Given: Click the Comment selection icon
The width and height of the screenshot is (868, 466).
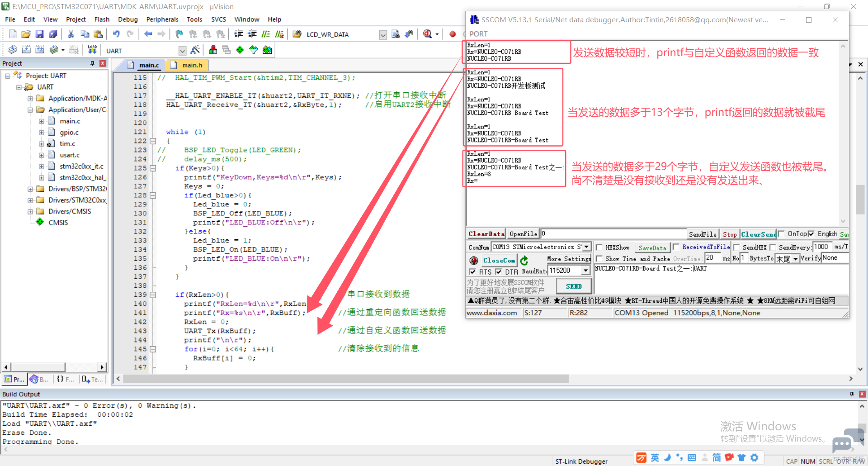Looking at the screenshot, I should point(265,34).
